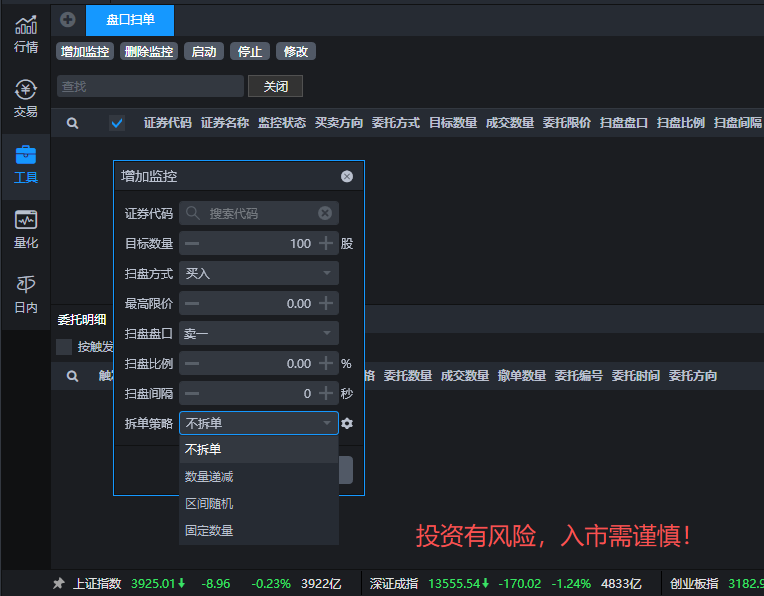Increase 目标数量 with the plus stepper
Screen dimensions: 764x596
pos(326,243)
